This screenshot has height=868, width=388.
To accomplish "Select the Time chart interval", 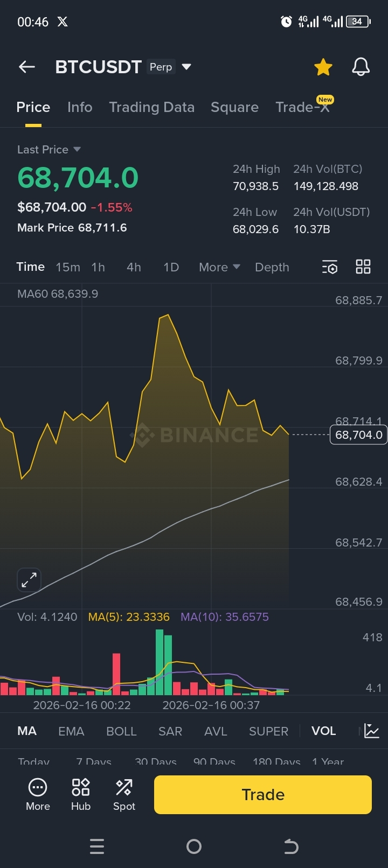I will (x=30, y=267).
